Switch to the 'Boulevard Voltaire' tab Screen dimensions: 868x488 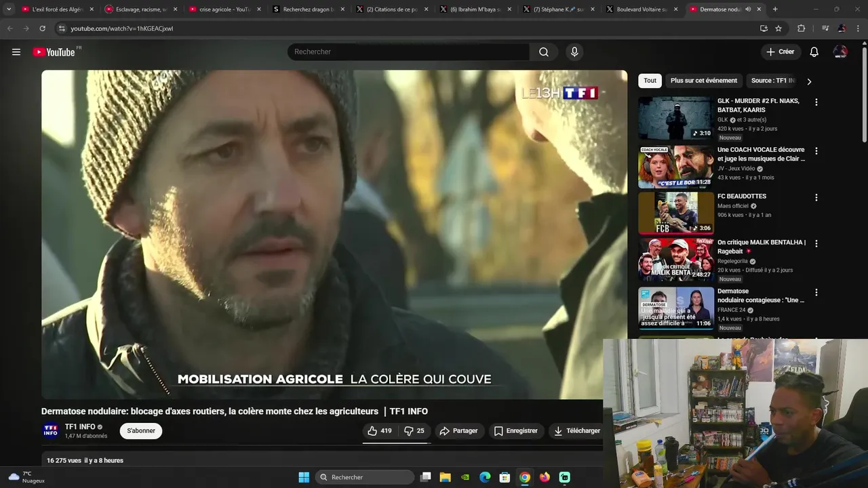641,9
